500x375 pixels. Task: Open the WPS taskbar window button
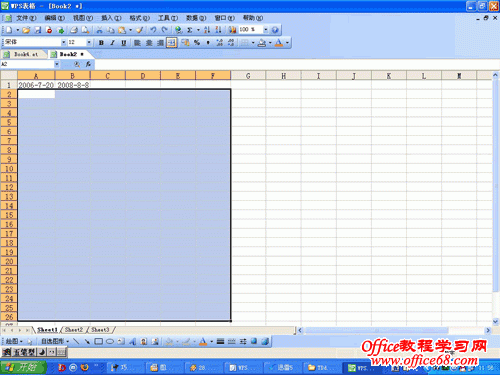361,368
